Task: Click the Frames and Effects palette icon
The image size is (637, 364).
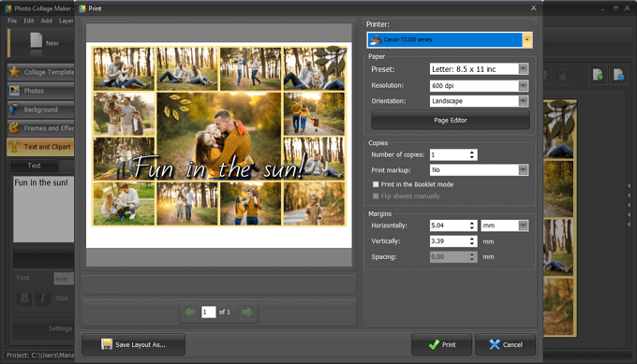Action: coord(15,128)
